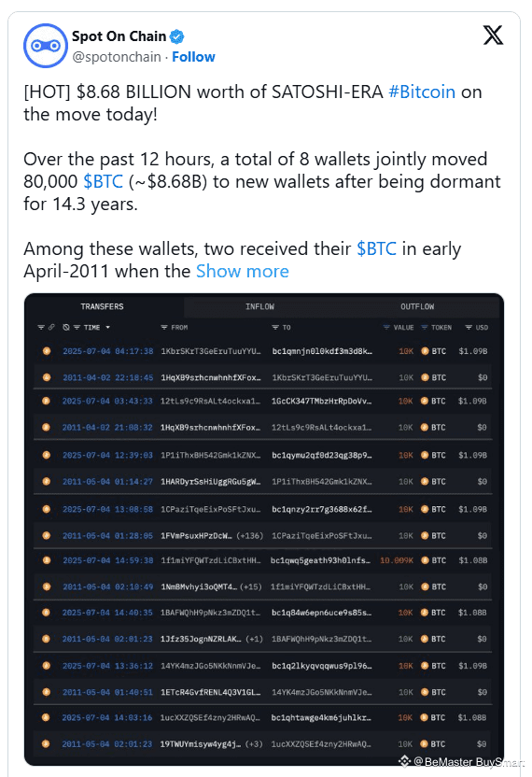Click the filter icon beside VALUE column

coord(386,328)
